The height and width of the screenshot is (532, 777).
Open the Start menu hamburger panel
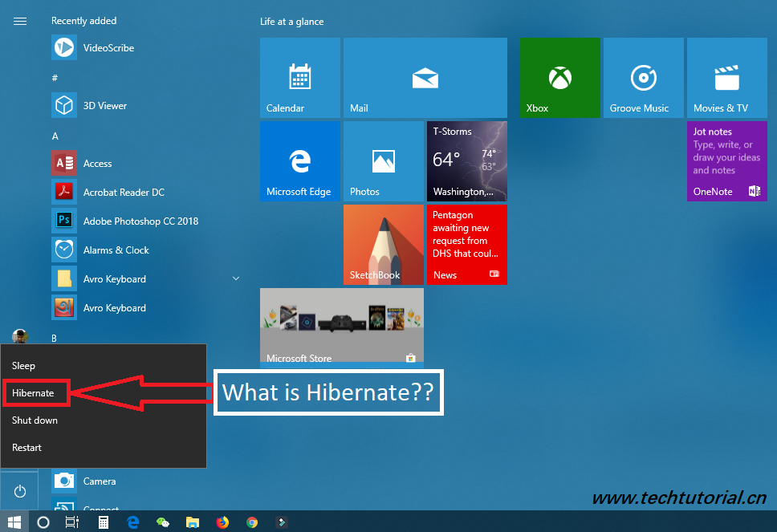pos(19,21)
